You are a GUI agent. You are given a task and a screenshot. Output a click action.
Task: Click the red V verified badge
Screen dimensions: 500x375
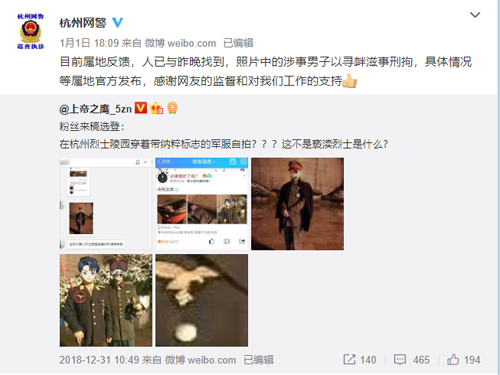(x=141, y=108)
